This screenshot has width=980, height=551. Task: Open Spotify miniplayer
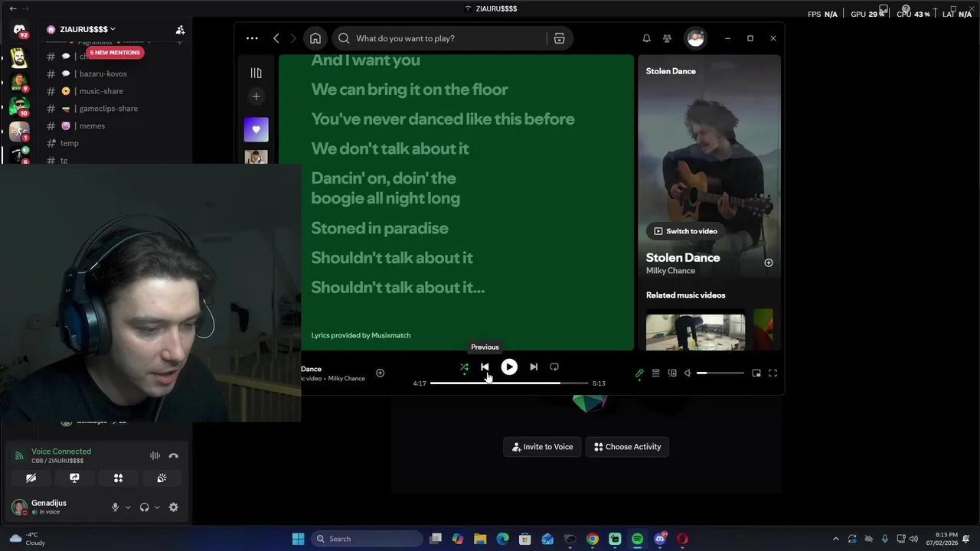pos(756,373)
